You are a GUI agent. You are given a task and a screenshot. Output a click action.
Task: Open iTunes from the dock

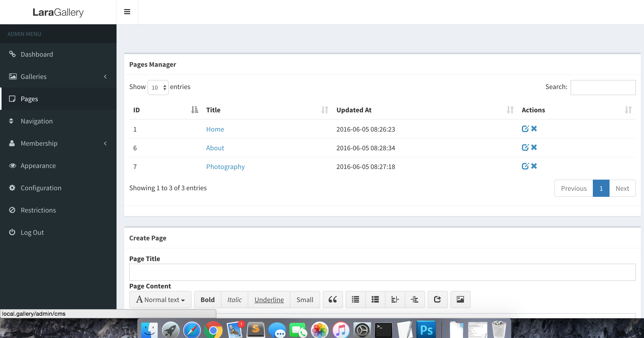[x=341, y=330]
